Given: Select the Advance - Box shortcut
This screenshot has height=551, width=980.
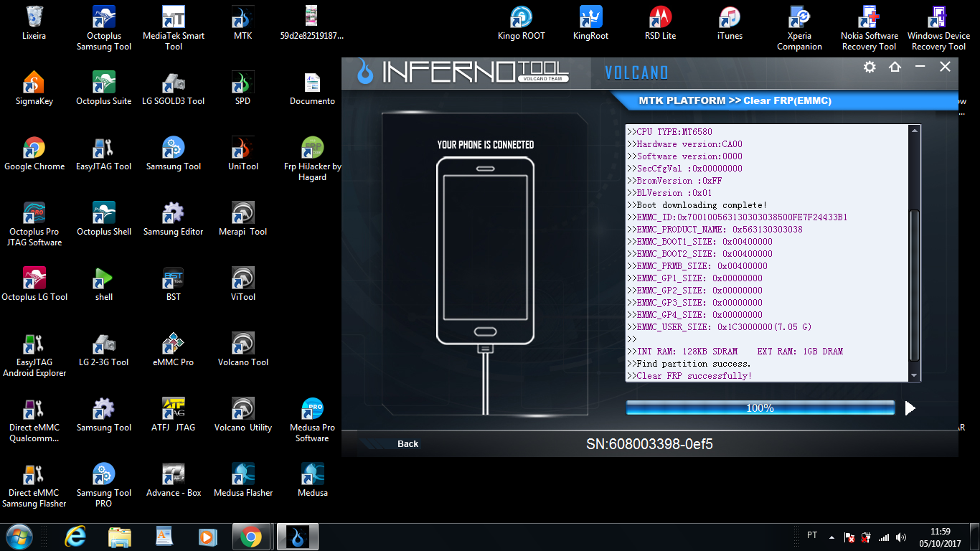Looking at the screenshot, I should [x=174, y=480].
